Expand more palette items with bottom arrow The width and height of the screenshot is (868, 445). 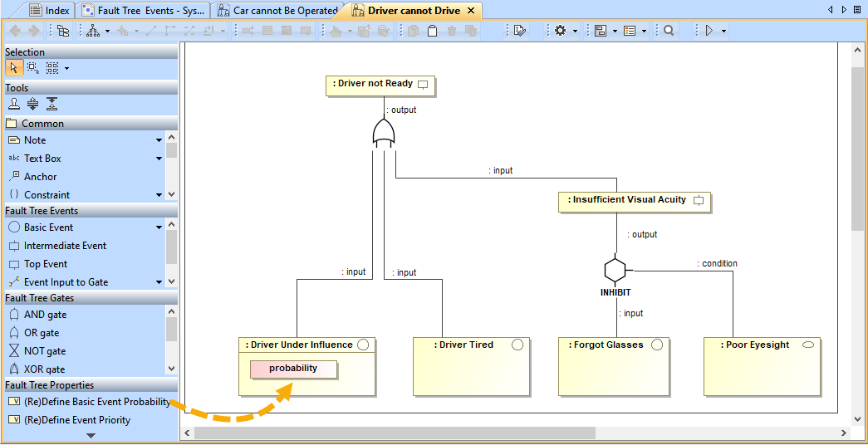(91, 436)
